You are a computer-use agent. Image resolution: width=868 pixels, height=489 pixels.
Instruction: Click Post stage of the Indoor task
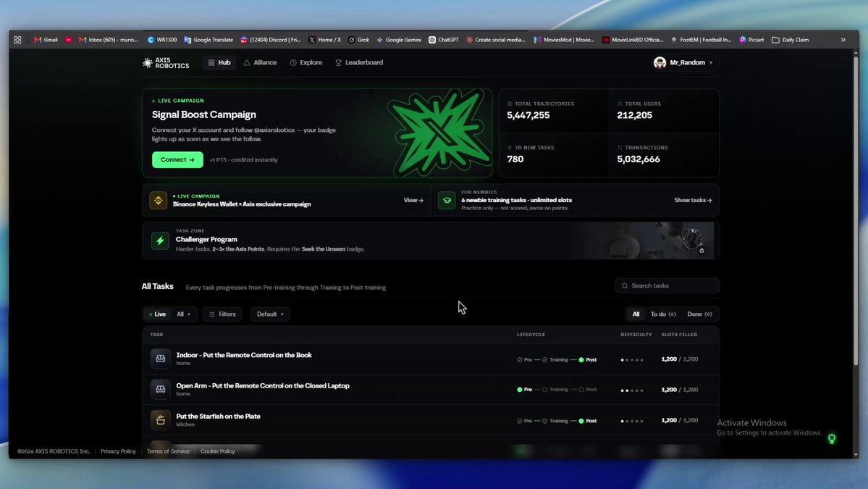[x=588, y=359]
